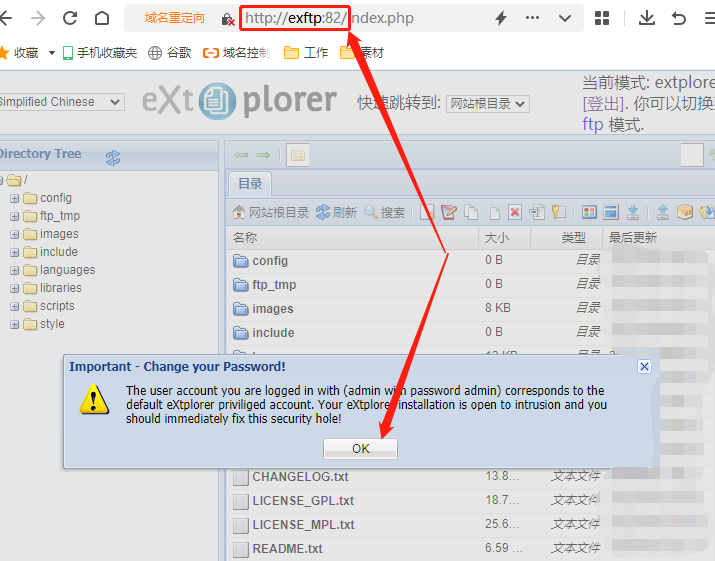Click the key permissions (chmod) icon
Screen dimensions: 715x561
(559, 212)
